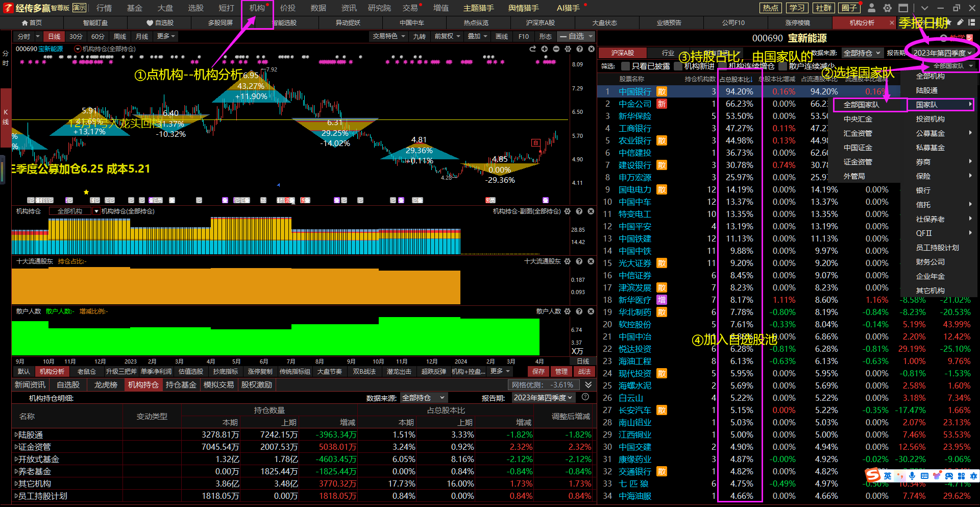
Task: Check the 机构新进 filter box
Action: [678, 66]
